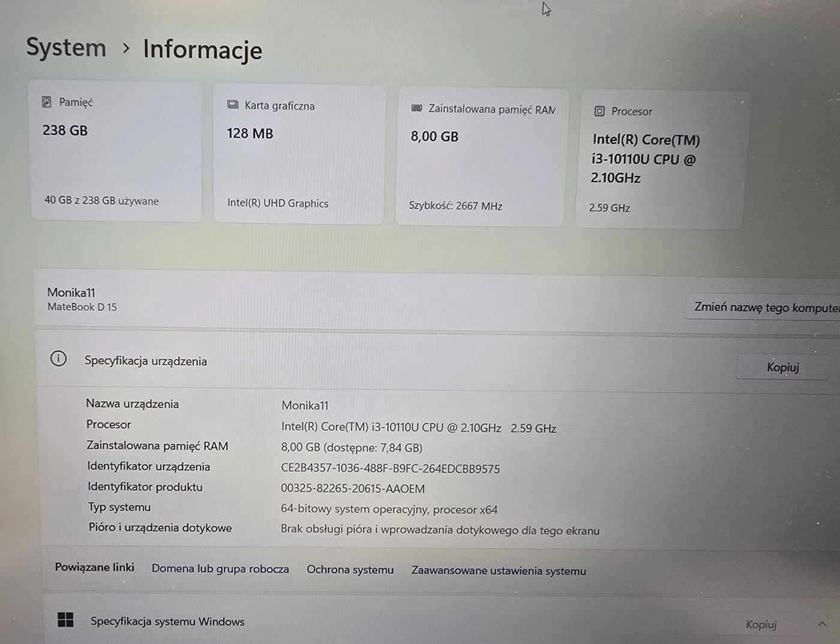Click the graphics card icon beside Karta graficzna

point(233,105)
